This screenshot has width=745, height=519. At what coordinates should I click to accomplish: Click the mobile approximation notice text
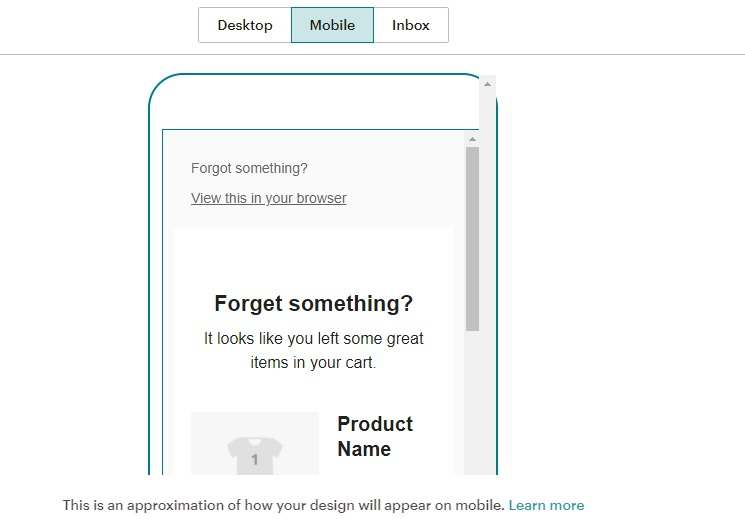point(283,505)
